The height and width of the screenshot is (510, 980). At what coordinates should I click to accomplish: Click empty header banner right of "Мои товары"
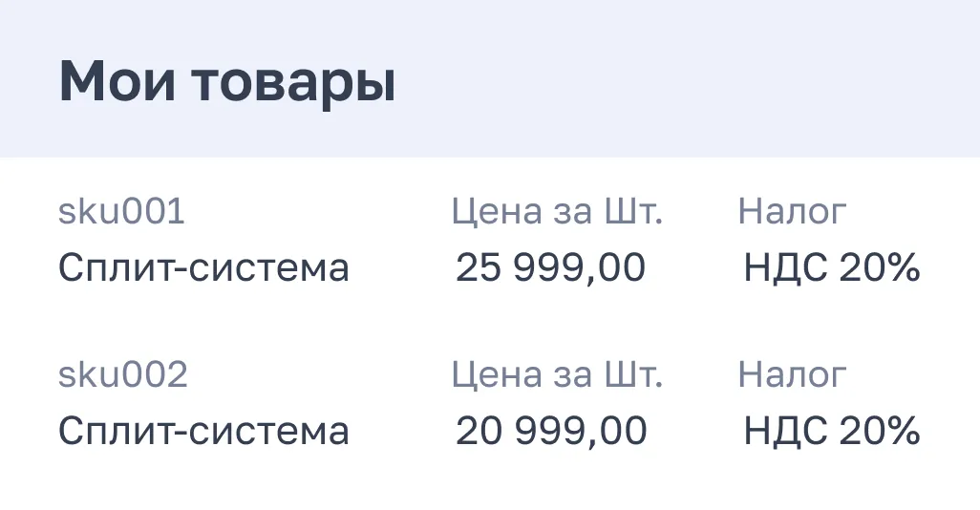click(688, 81)
